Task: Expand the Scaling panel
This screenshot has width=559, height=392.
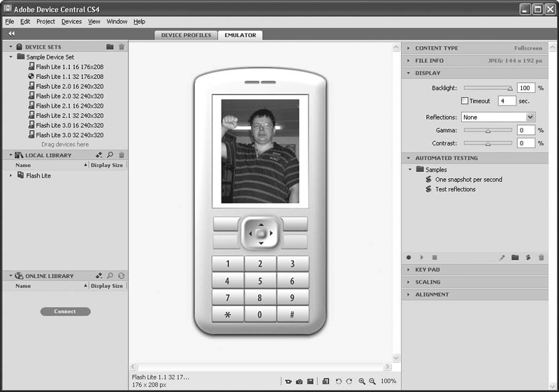Action: (428, 282)
